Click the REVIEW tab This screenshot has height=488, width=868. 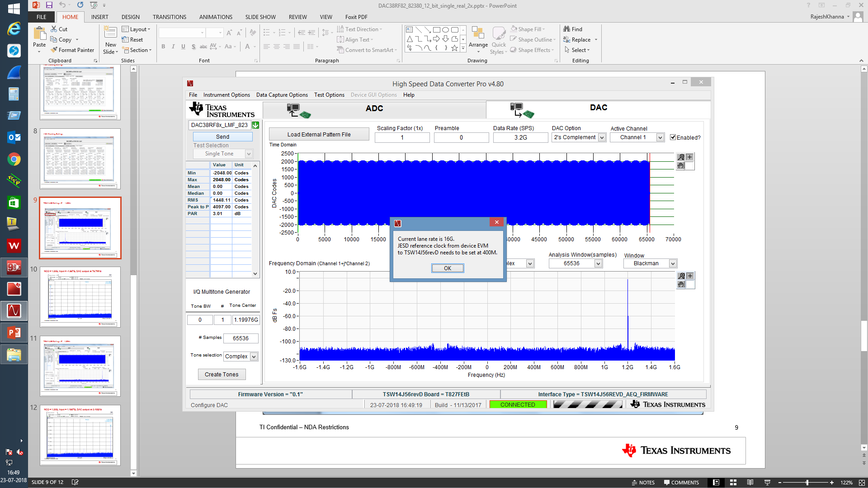point(297,17)
